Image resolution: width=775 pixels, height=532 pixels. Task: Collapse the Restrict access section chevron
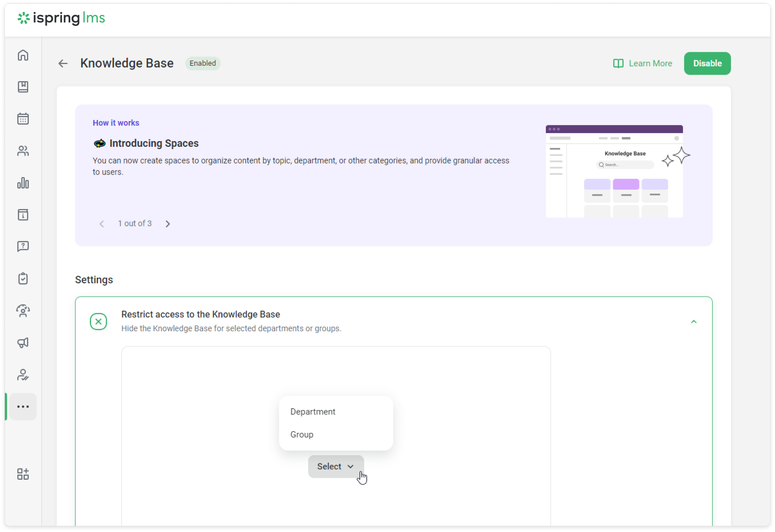[694, 322]
